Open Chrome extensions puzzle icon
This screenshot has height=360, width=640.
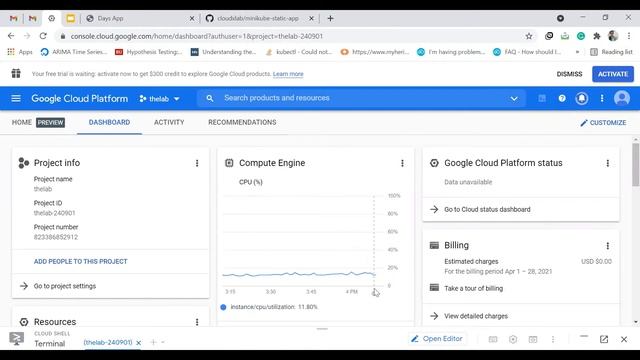pos(597,36)
